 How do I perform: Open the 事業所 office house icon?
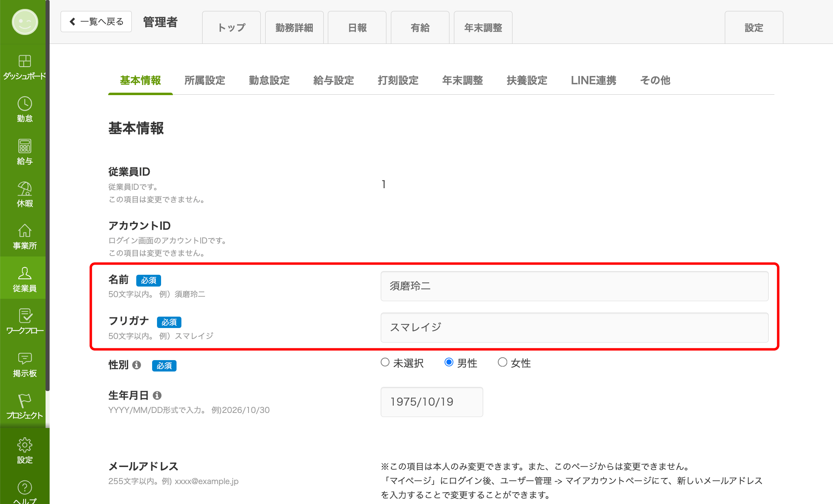pos(24,231)
